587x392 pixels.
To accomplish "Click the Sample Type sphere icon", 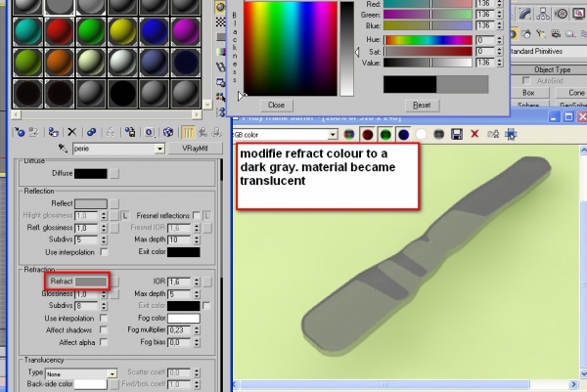I will tap(220, 8).
